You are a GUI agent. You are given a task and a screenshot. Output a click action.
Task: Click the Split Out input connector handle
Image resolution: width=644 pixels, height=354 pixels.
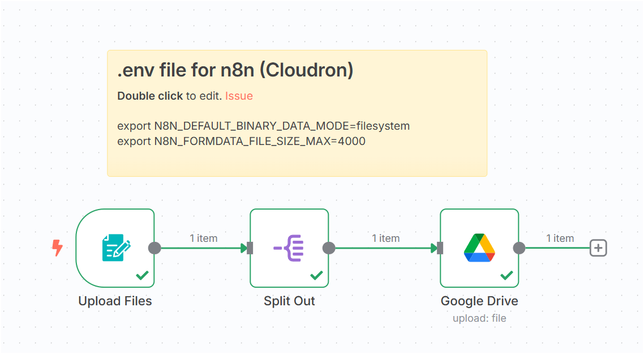[x=250, y=248]
